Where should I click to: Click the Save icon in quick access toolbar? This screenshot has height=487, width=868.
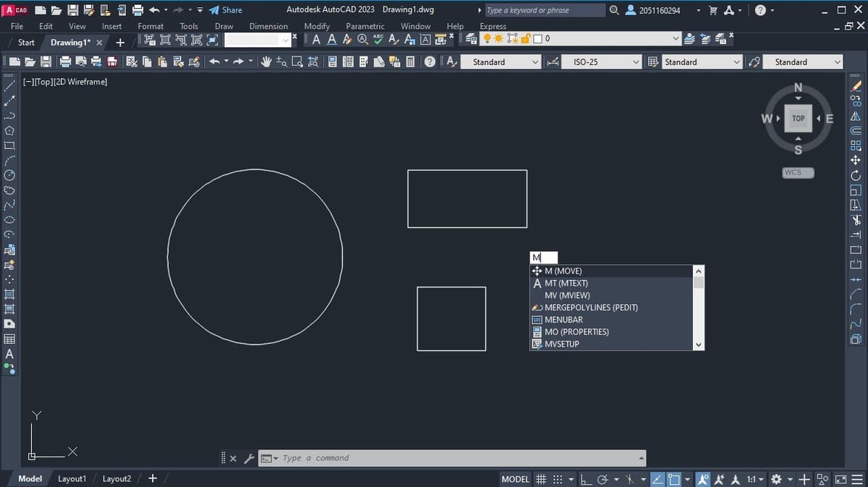pyautogui.click(x=74, y=10)
